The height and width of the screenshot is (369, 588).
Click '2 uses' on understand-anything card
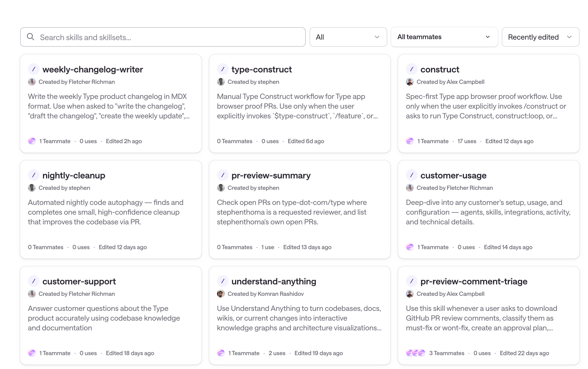click(x=277, y=353)
